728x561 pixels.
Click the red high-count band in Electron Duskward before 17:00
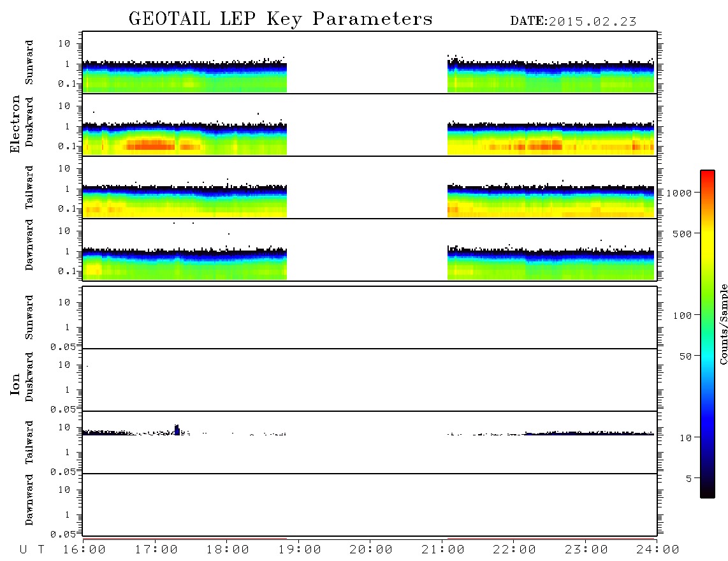click(151, 145)
